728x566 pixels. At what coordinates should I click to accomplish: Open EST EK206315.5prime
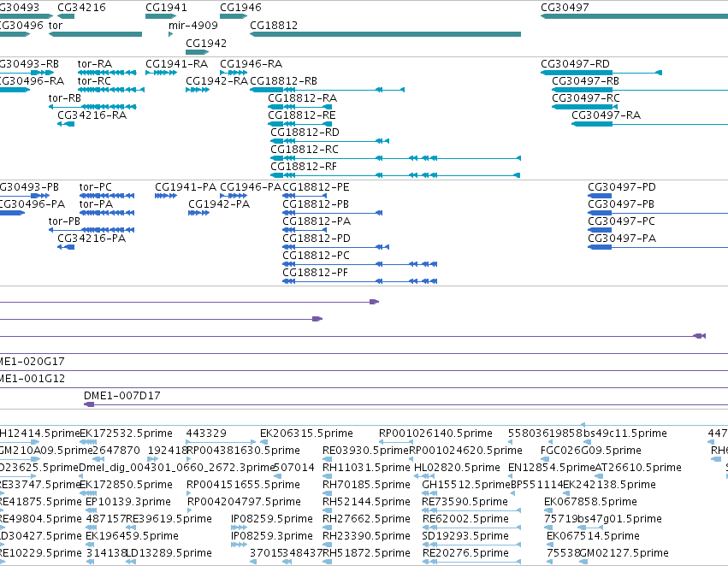(x=265, y=442)
